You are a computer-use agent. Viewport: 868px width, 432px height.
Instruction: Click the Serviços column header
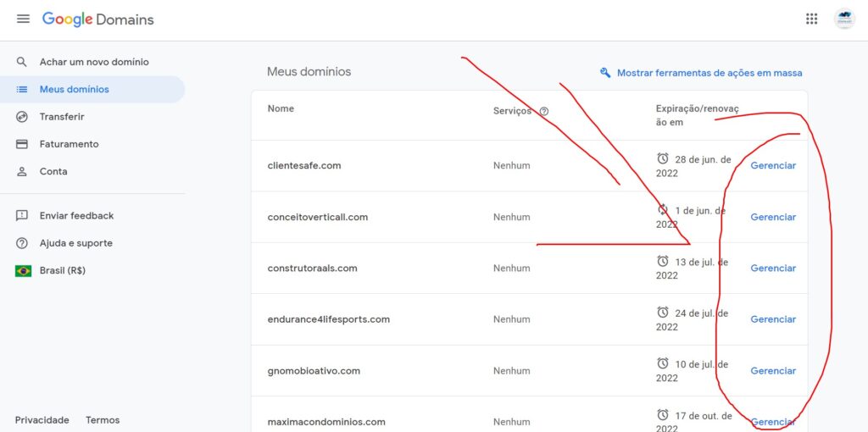[x=512, y=111]
